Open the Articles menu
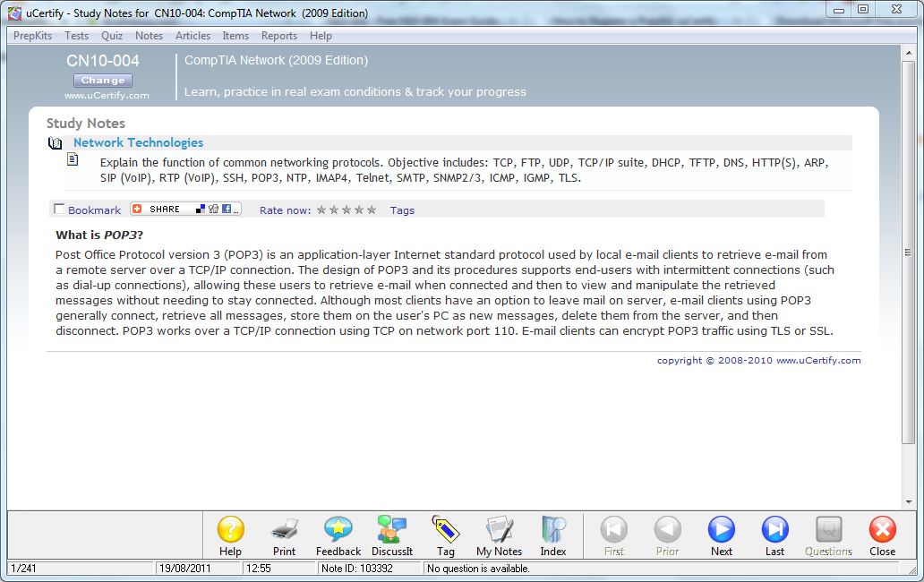 (192, 36)
